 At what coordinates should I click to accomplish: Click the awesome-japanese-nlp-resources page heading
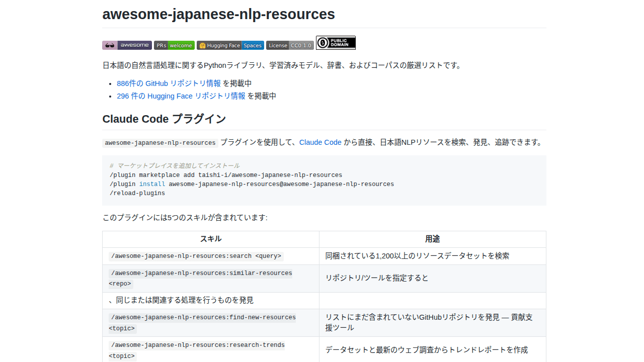coord(218,14)
